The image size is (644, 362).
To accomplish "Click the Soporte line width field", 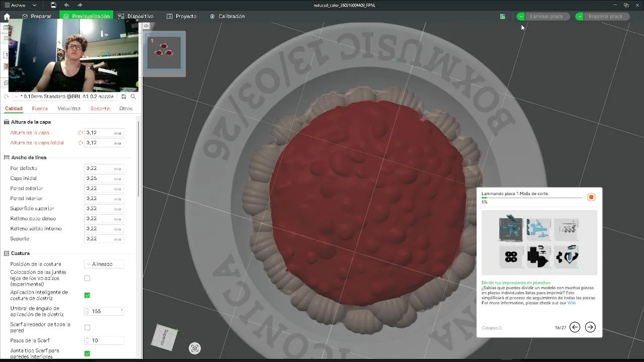I will [104, 238].
